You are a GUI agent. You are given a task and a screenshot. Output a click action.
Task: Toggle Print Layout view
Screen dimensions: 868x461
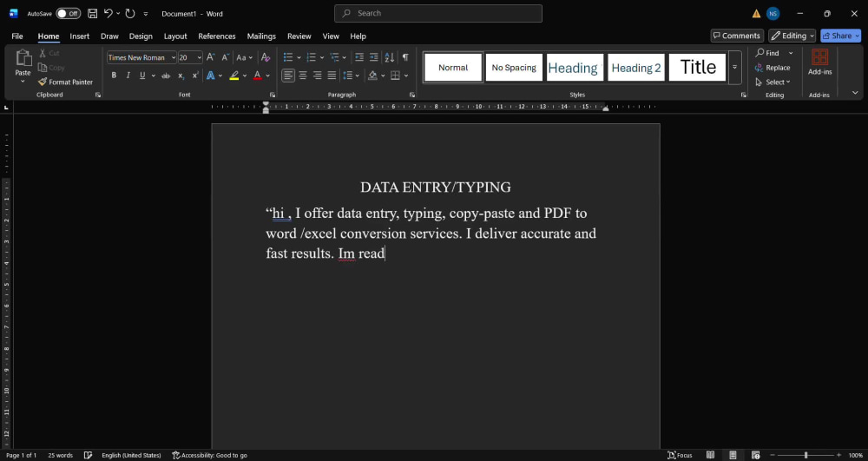click(733, 455)
